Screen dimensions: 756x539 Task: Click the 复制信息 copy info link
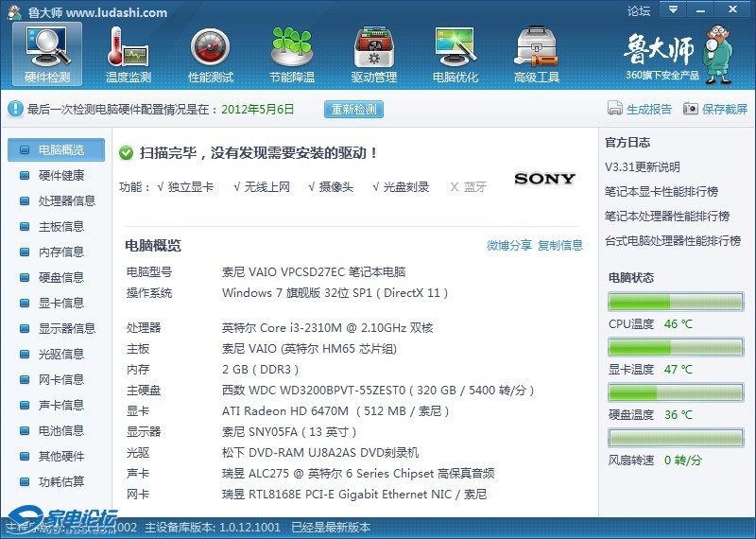[x=560, y=246]
